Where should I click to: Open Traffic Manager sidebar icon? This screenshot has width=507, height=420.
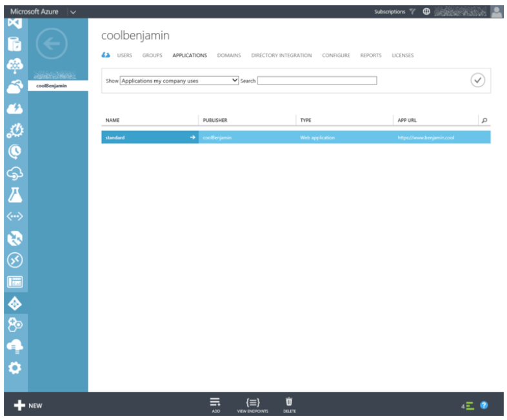point(15,238)
